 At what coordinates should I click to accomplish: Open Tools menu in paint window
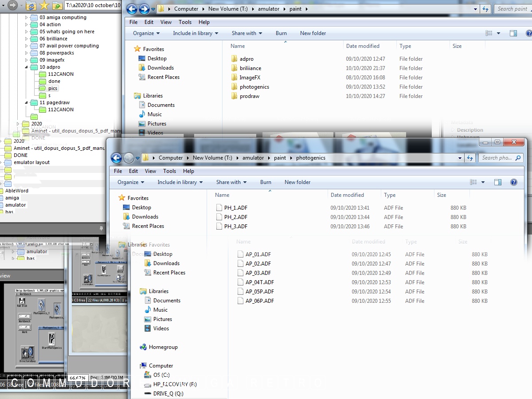point(185,22)
